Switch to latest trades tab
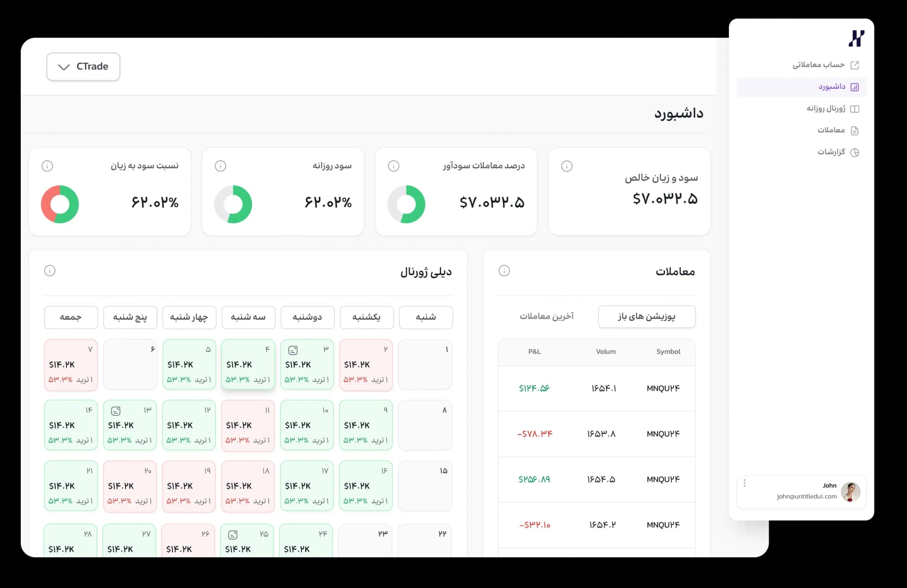Viewport: 907px width, 588px height. click(x=547, y=316)
